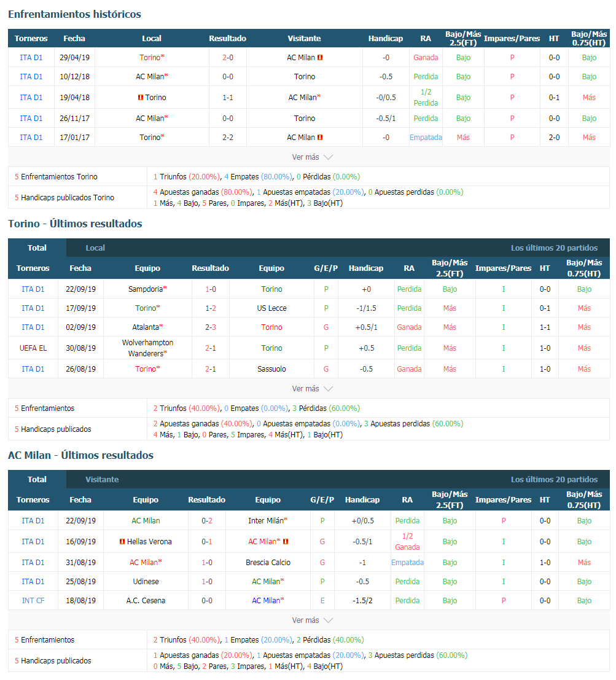Click '1/2 Ganada' cell in Hellas Verona row
This screenshot has height=680, width=616.
pos(407,541)
